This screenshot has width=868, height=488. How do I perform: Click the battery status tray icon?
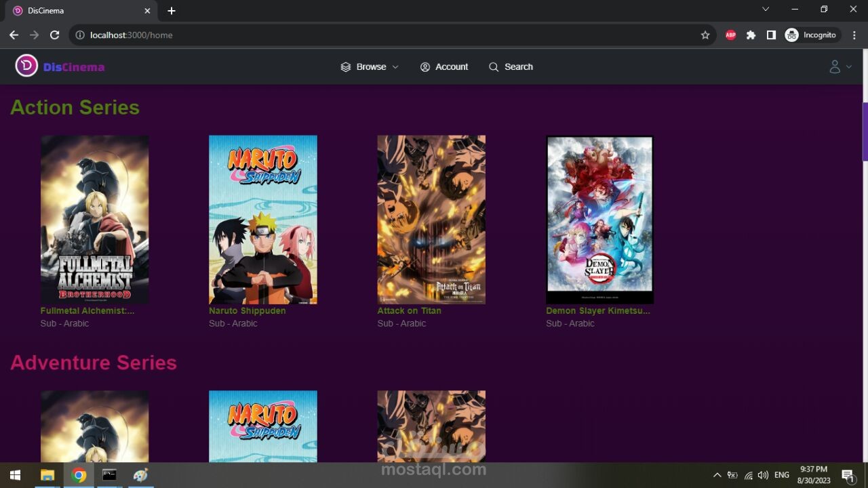tap(732, 475)
